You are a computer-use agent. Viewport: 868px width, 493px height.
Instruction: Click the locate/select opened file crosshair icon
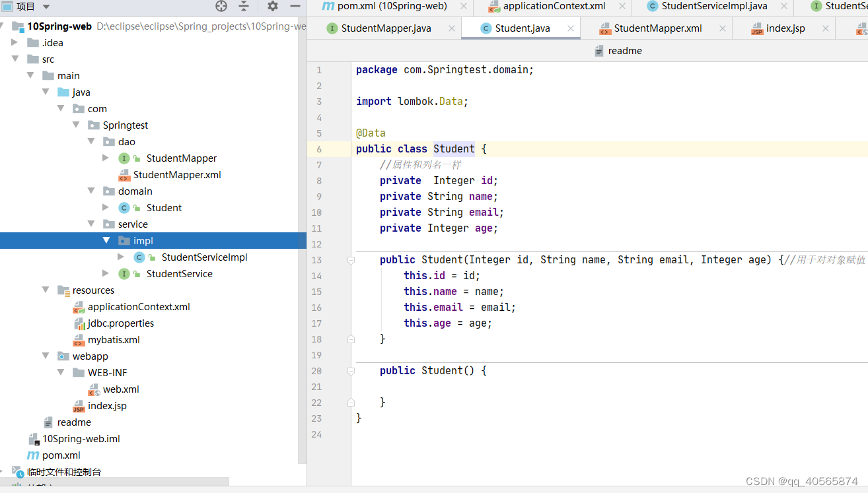221,7
